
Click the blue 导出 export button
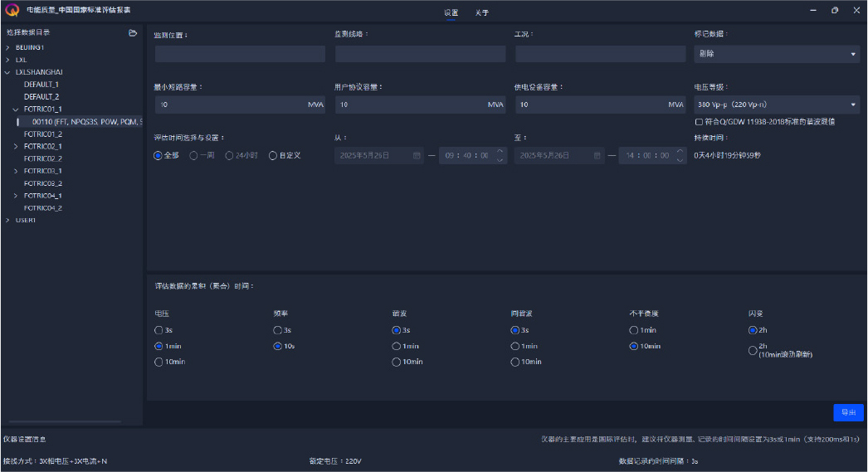tap(848, 412)
